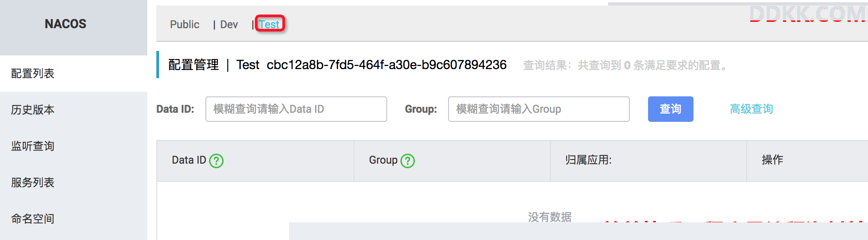
Task: Click the Group column header text
Action: click(383, 160)
